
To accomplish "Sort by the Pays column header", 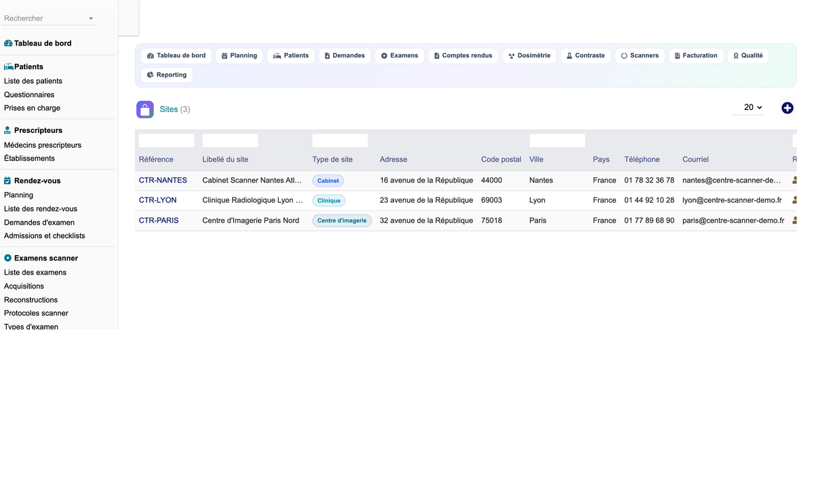I will (601, 159).
